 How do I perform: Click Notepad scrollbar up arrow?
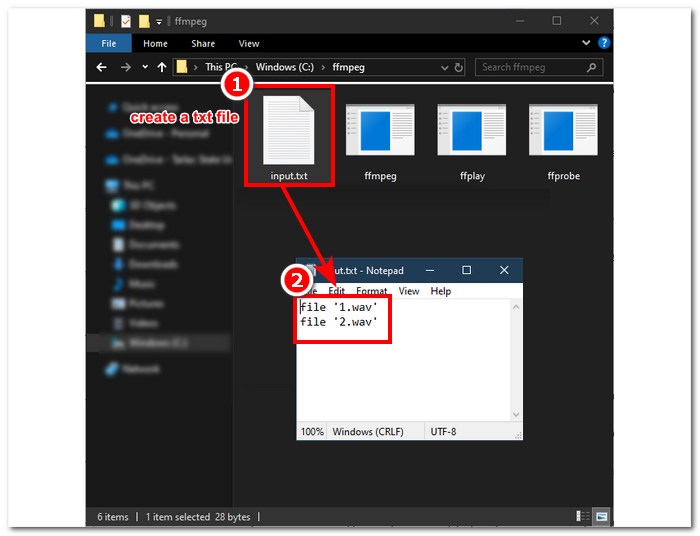(516, 307)
